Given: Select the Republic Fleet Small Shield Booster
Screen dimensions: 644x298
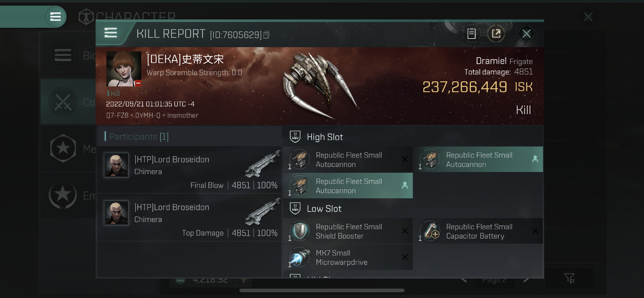Looking at the screenshot, I should pos(348,231).
